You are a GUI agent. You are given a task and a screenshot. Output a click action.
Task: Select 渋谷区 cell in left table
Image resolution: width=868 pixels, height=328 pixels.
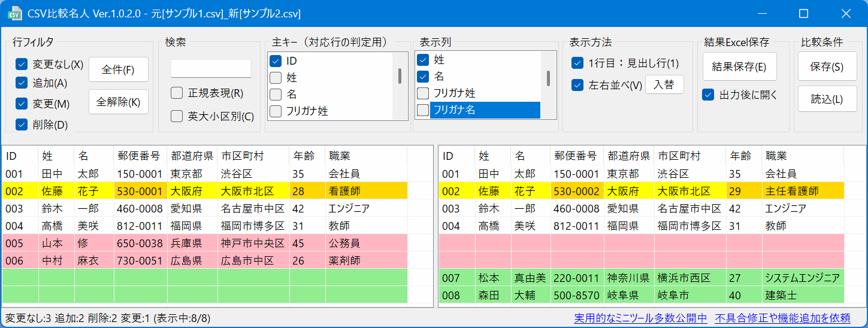pos(253,174)
